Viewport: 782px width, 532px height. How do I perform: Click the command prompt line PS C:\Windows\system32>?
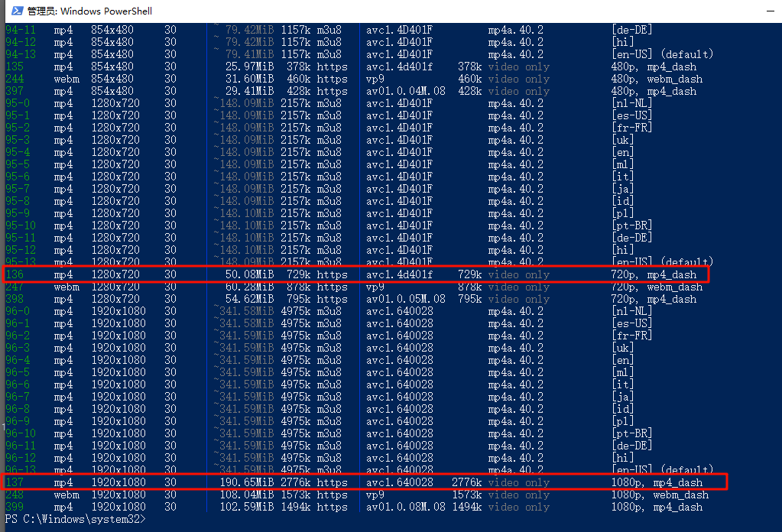pos(73,519)
